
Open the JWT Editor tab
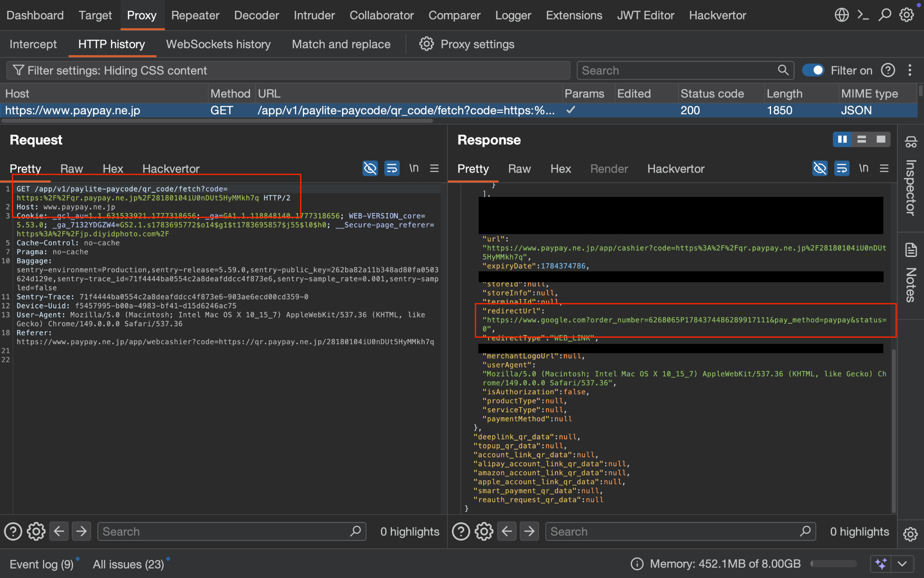click(646, 15)
